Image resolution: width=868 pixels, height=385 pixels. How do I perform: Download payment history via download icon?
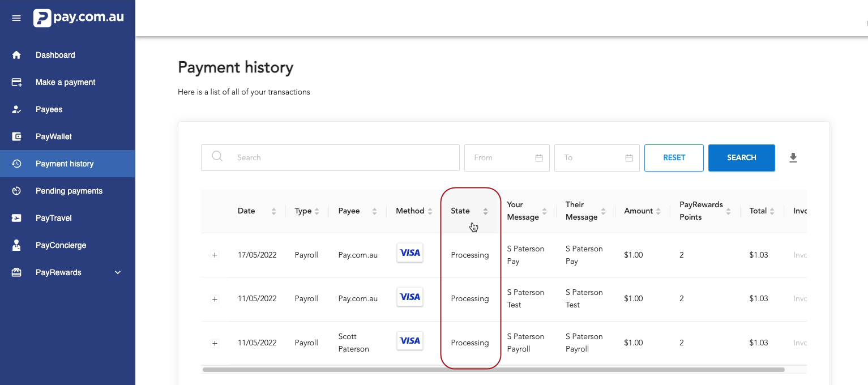click(x=793, y=158)
